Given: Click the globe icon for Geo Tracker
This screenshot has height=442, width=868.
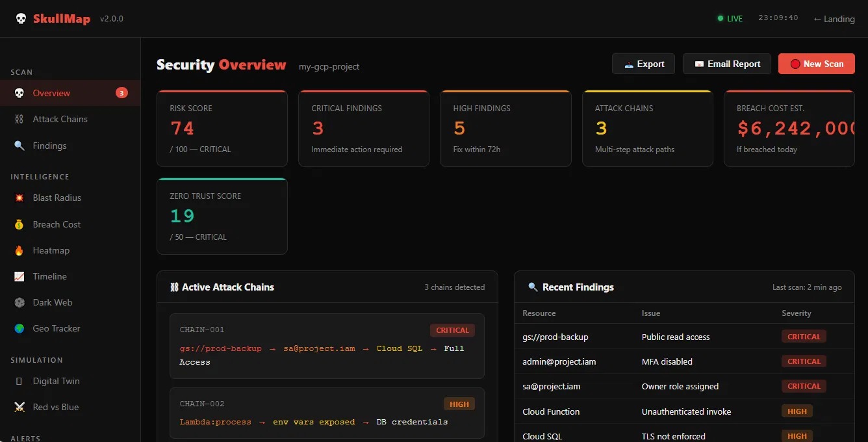Looking at the screenshot, I should [19, 328].
